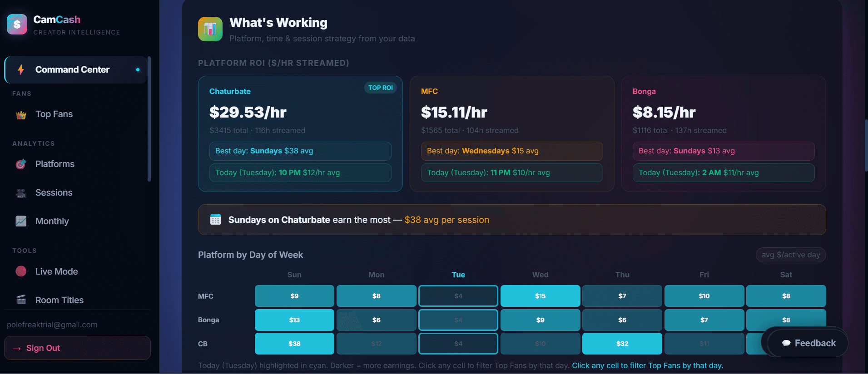Screen dimensions: 868x374
Task: Click Bonga today 2 AM $11/hr box
Action: tap(724, 172)
